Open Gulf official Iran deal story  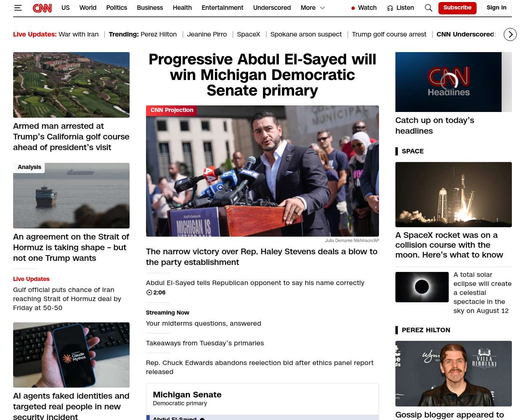67,299
